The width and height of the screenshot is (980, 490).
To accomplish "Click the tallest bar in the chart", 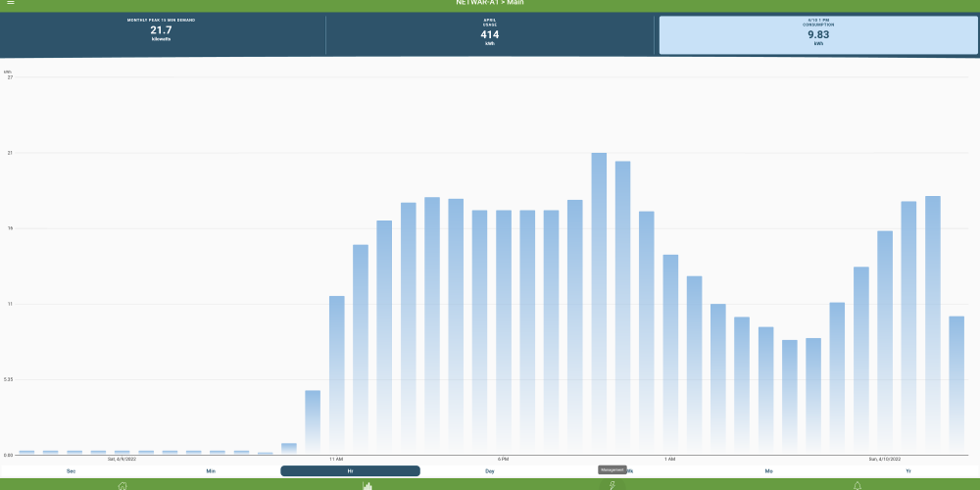I will click(x=599, y=304).
